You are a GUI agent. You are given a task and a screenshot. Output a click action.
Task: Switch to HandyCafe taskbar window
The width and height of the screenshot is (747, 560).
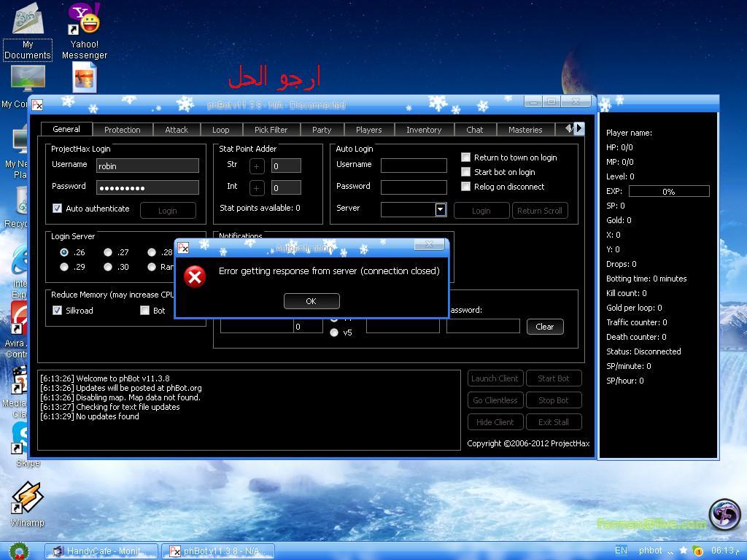[x=102, y=551]
